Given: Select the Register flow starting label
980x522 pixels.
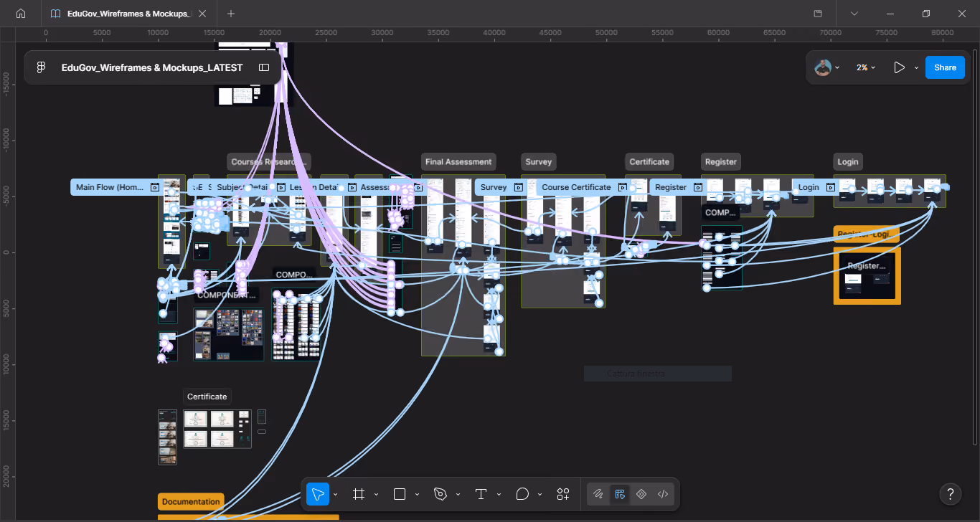Looking at the screenshot, I should 671,187.
